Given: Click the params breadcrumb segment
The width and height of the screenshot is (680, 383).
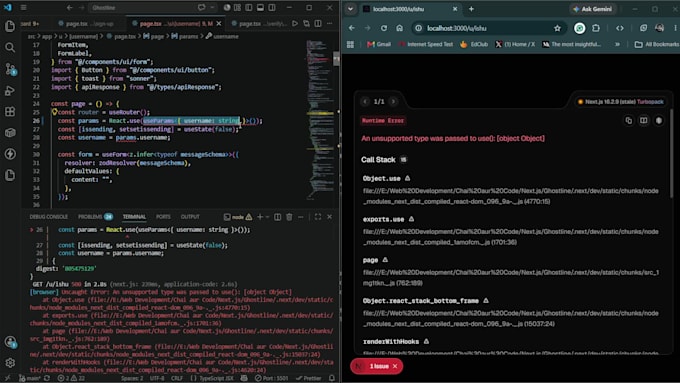Looking at the screenshot, I should point(185,36).
